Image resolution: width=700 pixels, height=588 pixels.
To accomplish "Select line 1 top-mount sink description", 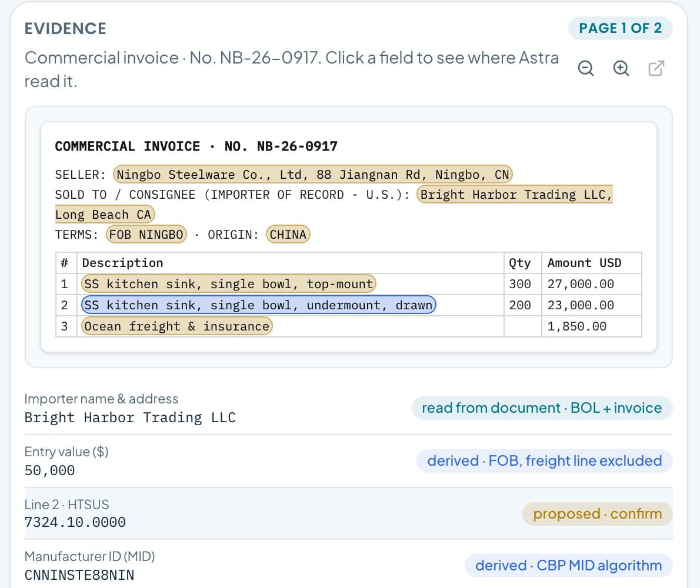I will (229, 284).
